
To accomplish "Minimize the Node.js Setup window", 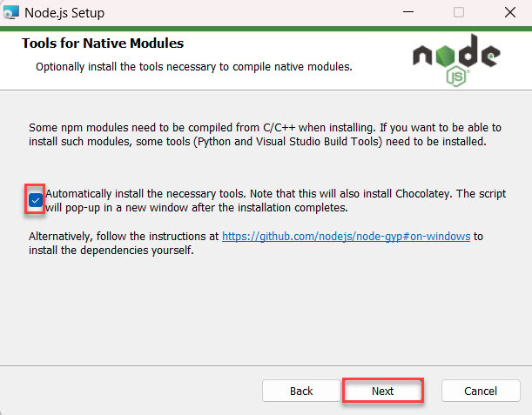I will [408, 12].
